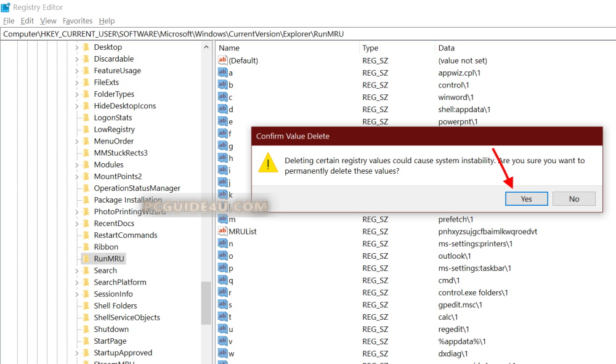Expand the SearchPlatform tree node
Viewport: 616px width, 364px height.
tap(77, 282)
